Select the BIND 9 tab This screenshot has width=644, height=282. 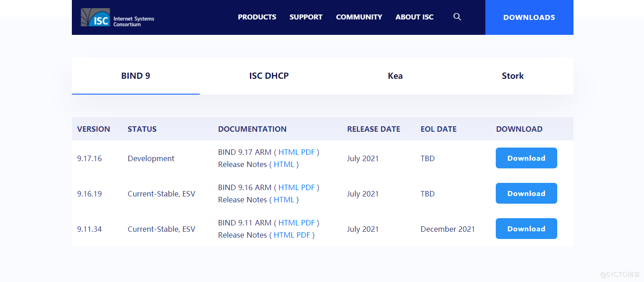click(x=136, y=76)
